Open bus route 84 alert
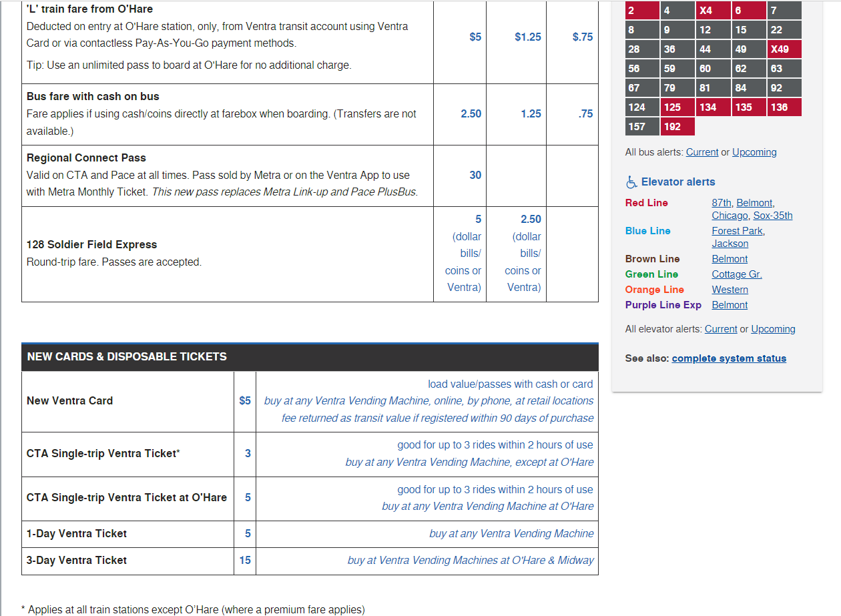Viewport: 841px width, 616px height. (749, 88)
